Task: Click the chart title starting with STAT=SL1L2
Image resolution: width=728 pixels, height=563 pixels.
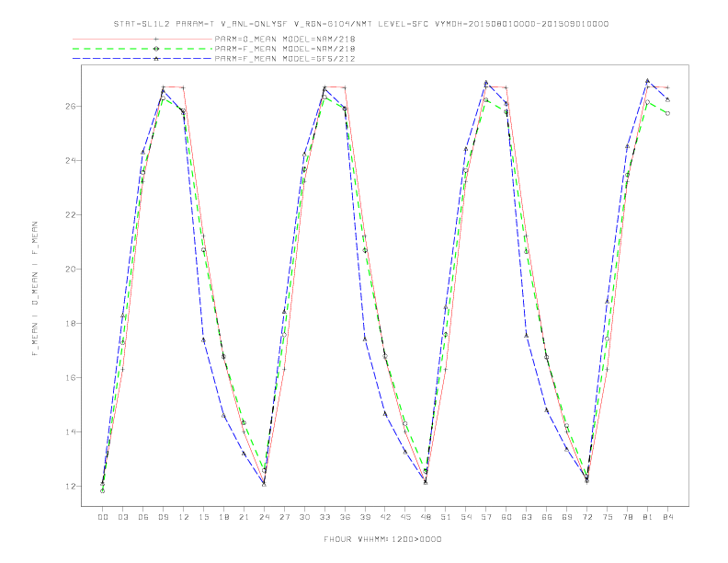Action: [360, 24]
